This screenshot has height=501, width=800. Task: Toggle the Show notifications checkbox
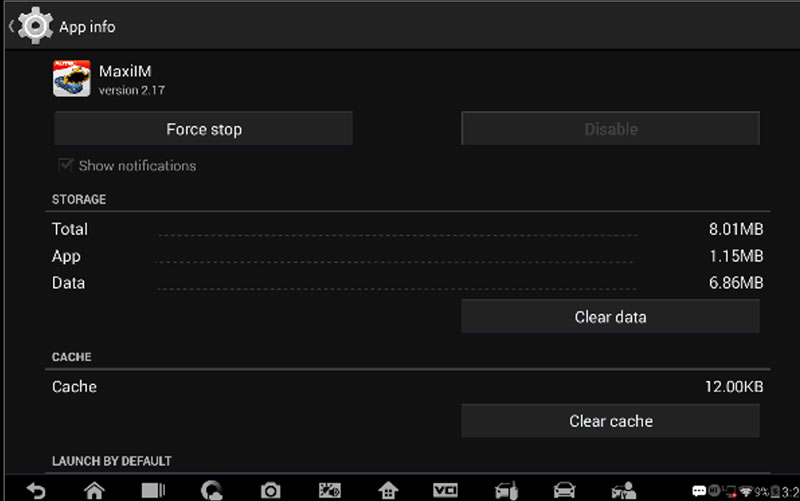coord(67,166)
